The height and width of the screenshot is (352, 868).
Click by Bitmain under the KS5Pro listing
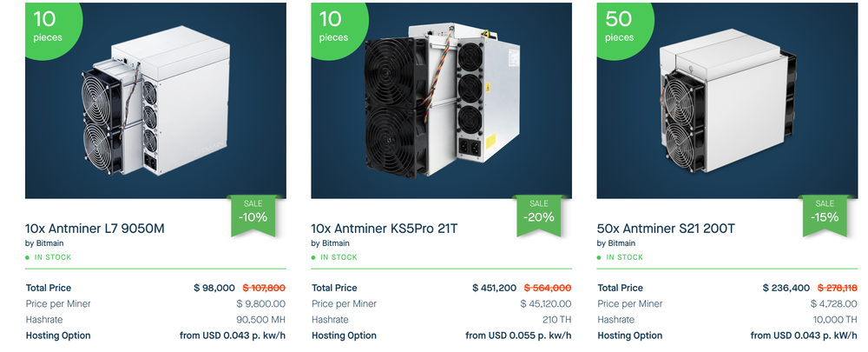pos(330,243)
